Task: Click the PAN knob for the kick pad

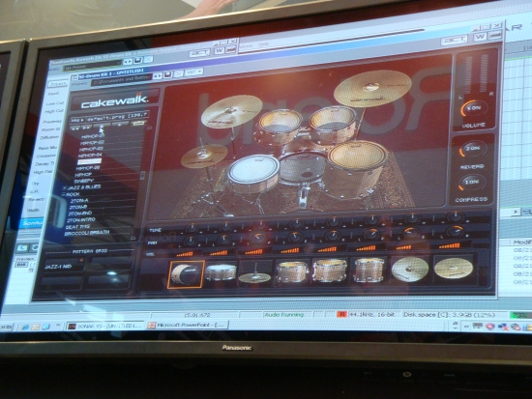Action: coord(190,241)
